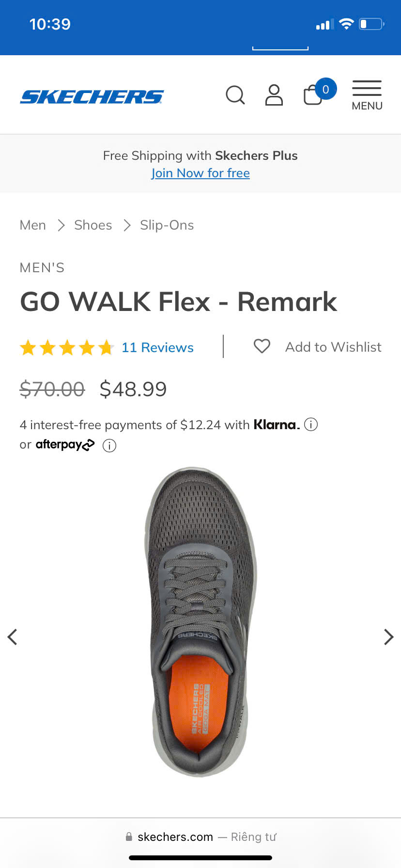Viewport: 401px width, 868px height.
Task: Open the hamburger MENU
Action: 367,95
